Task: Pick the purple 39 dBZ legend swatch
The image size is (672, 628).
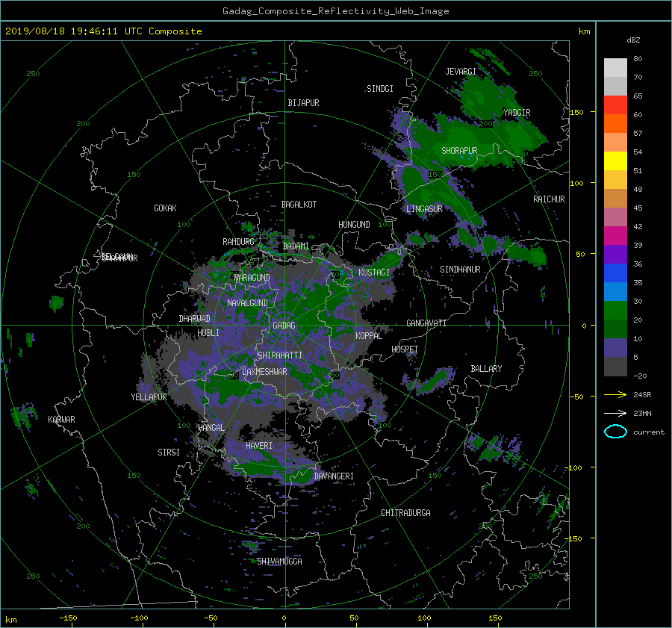Action: [x=615, y=254]
